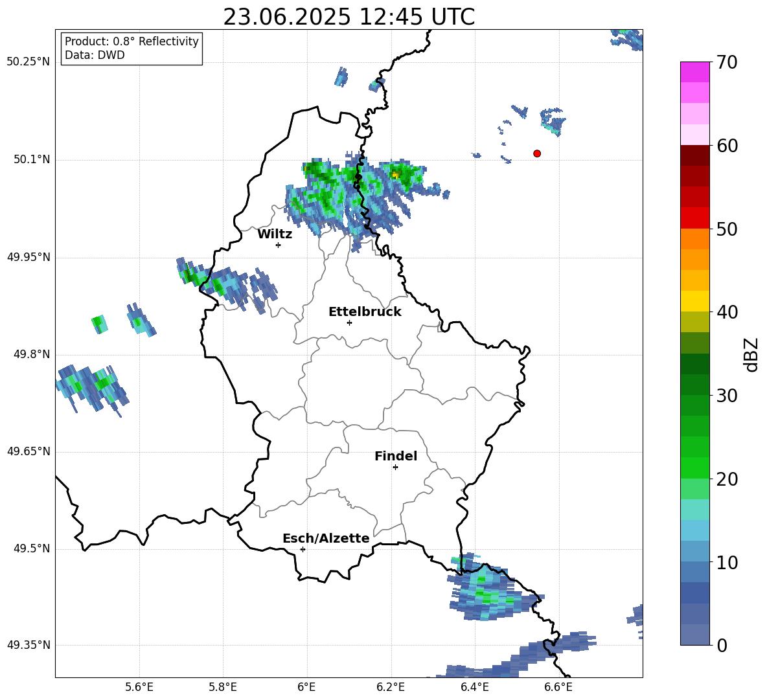Click the Wiltz city label
This screenshot has height=700, width=767.
coord(275,234)
